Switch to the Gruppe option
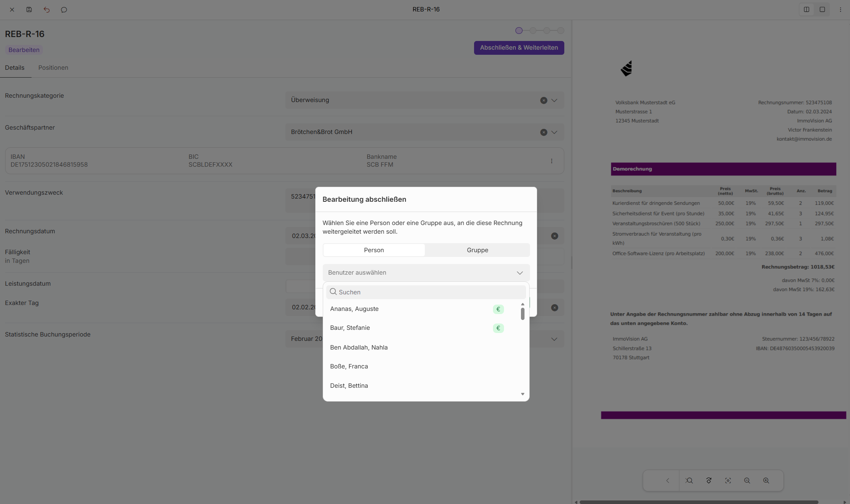This screenshot has width=850, height=504. (x=477, y=250)
